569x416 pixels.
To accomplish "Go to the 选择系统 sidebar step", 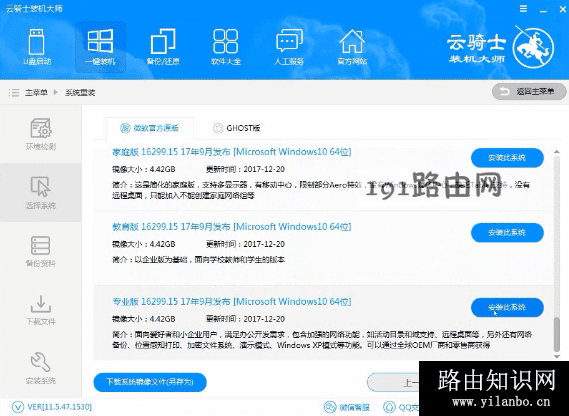I will (41, 193).
